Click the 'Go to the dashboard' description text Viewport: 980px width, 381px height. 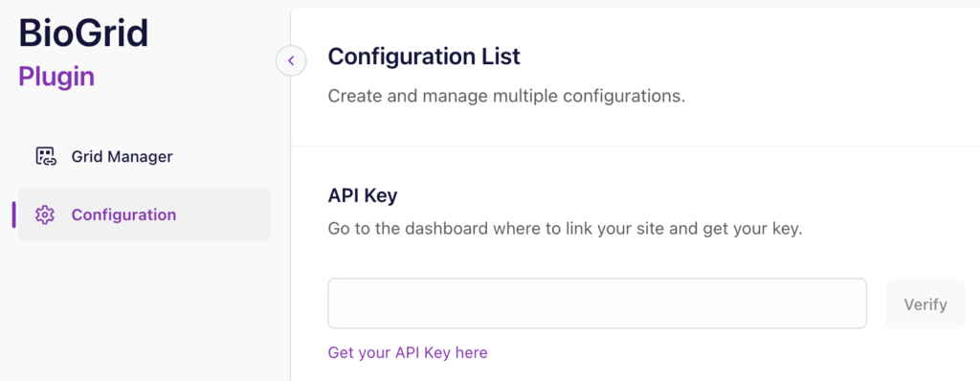click(565, 229)
